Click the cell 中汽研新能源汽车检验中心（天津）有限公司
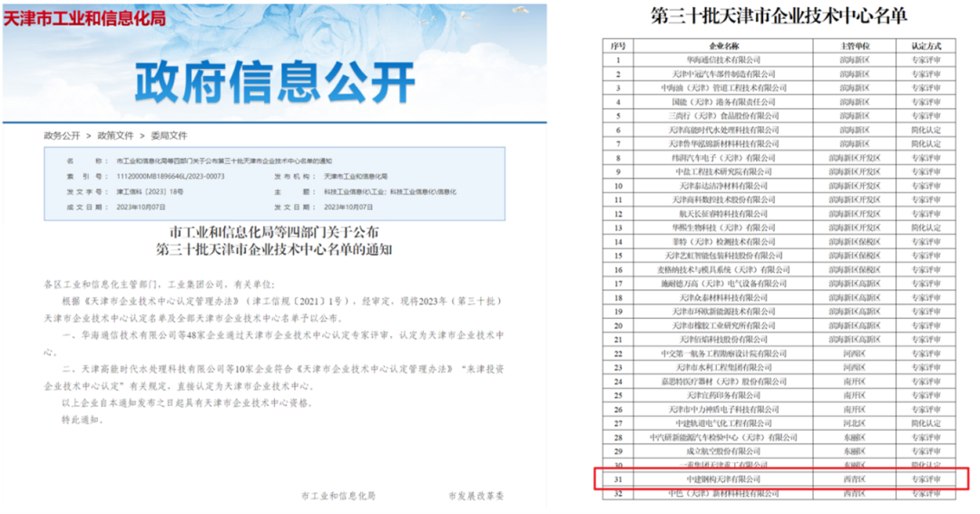The height and width of the screenshot is (514, 980). pyautogui.click(x=723, y=437)
